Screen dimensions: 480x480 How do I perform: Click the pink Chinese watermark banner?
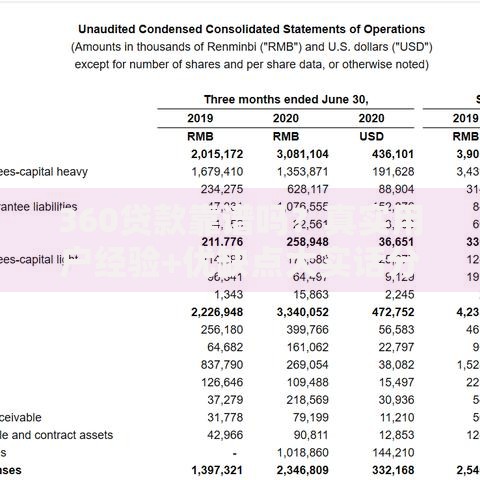coord(240,240)
